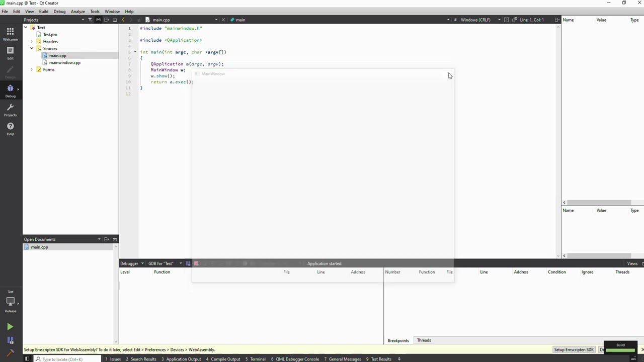Split the editor view

557,20
